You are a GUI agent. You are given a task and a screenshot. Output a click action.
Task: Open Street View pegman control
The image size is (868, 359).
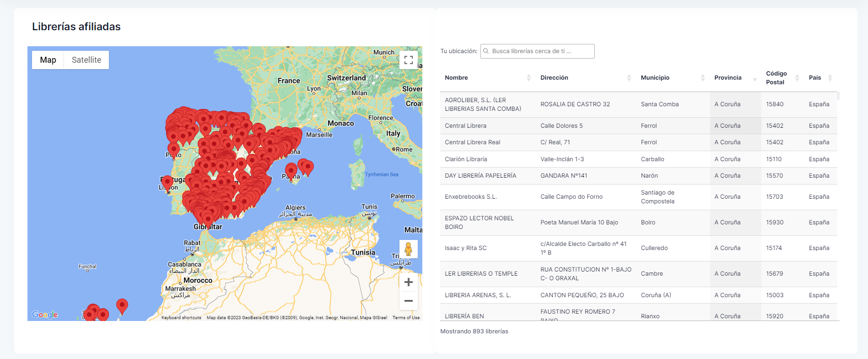(409, 249)
